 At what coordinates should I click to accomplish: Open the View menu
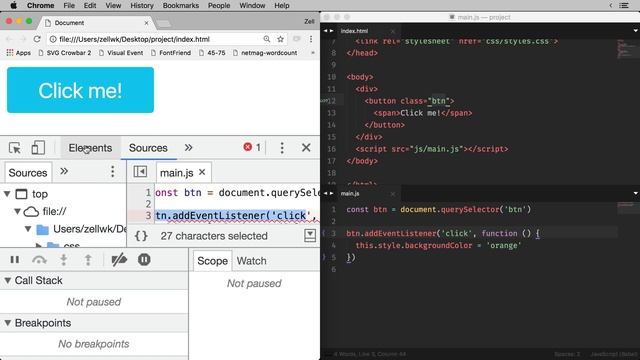coord(113,5)
